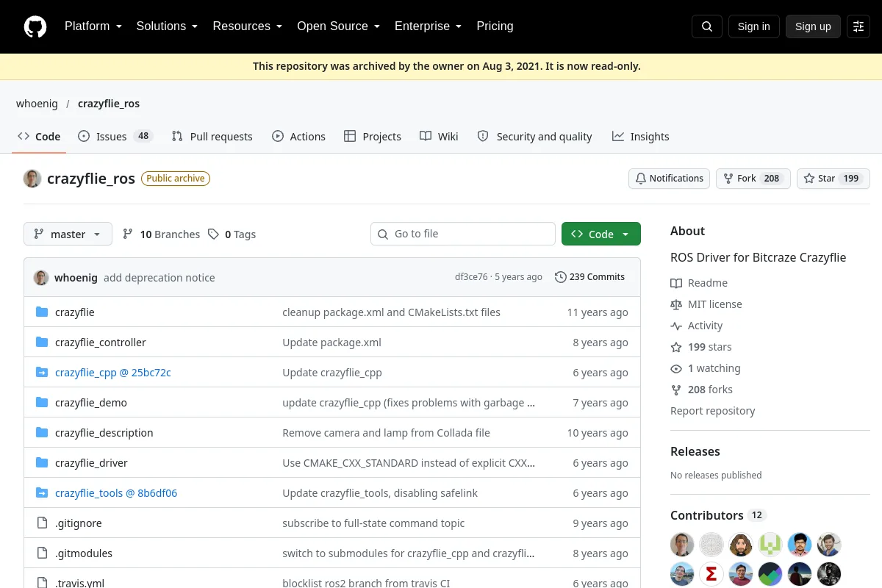Expand the Open Source menu
Viewport: 882px width, 588px height.
click(338, 26)
